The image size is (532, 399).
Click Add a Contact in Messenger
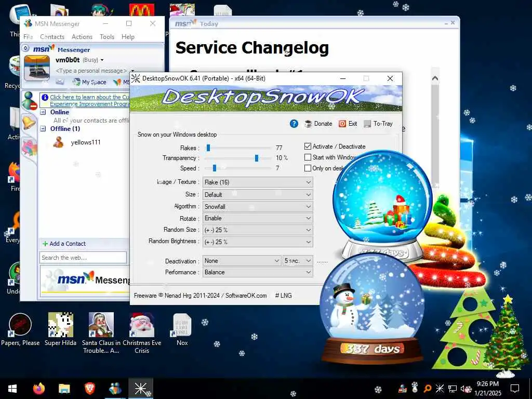click(64, 244)
